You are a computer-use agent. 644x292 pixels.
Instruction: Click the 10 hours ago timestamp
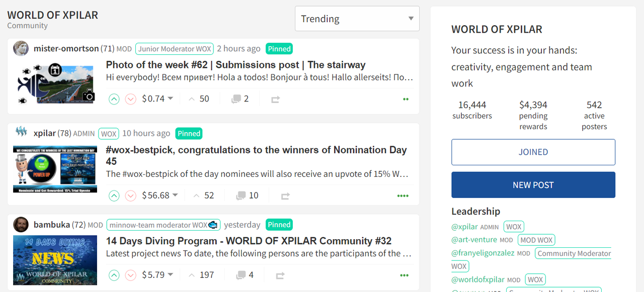[x=146, y=133]
